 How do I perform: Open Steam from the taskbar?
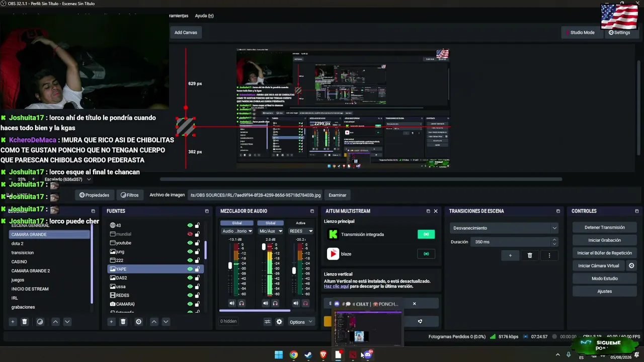(308, 355)
